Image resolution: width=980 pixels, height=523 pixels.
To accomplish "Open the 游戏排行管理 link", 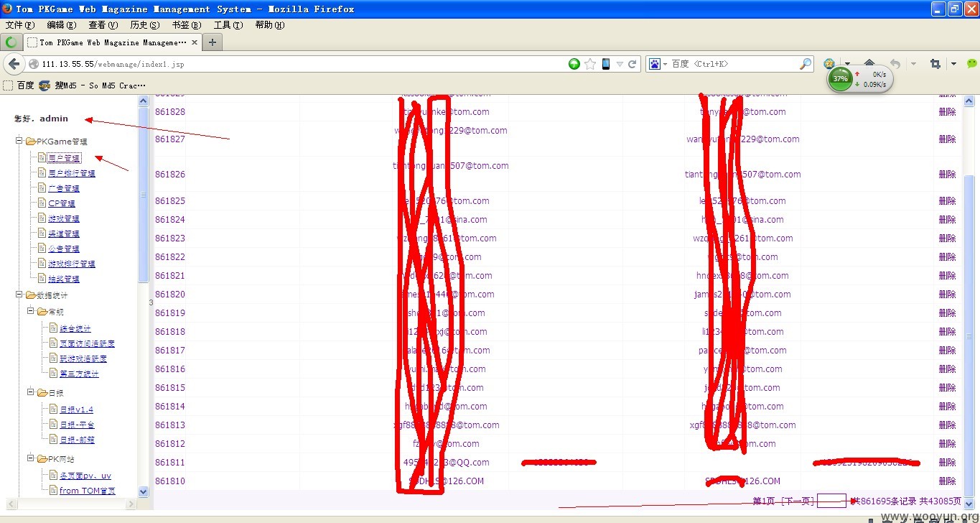I will pos(72,264).
